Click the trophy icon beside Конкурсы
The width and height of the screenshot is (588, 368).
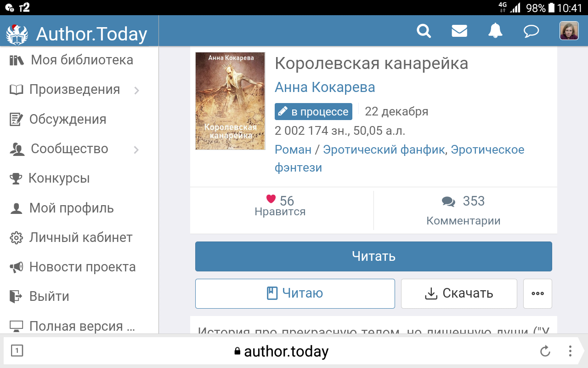(16, 178)
